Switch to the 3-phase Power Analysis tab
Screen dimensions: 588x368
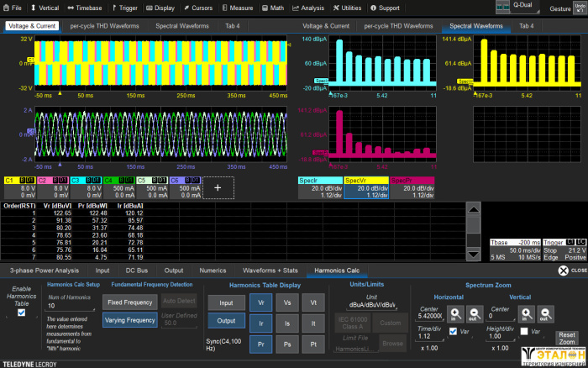coord(44,271)
